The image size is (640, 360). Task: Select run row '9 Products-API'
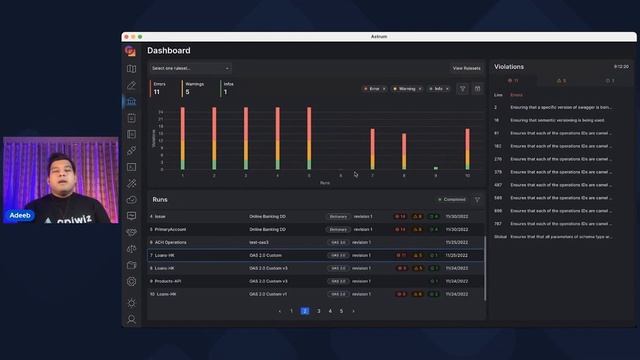click(x=316, y=281)
